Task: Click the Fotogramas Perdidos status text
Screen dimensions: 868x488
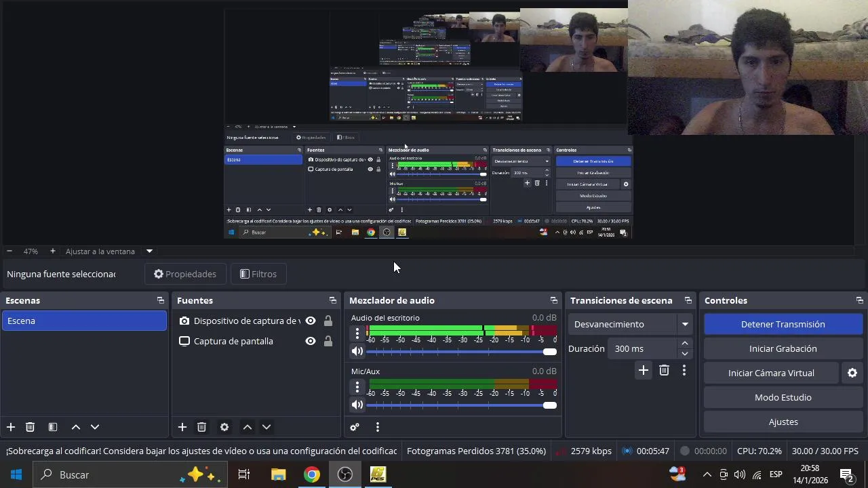Action: [476, 451]
